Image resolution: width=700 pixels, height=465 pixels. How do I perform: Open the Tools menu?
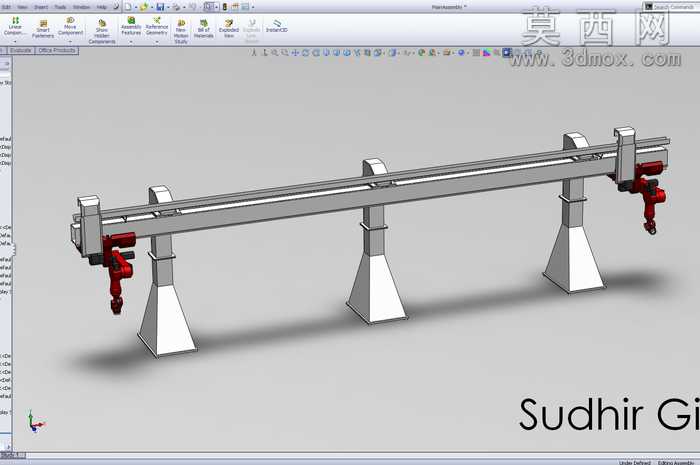pos(60,7)
